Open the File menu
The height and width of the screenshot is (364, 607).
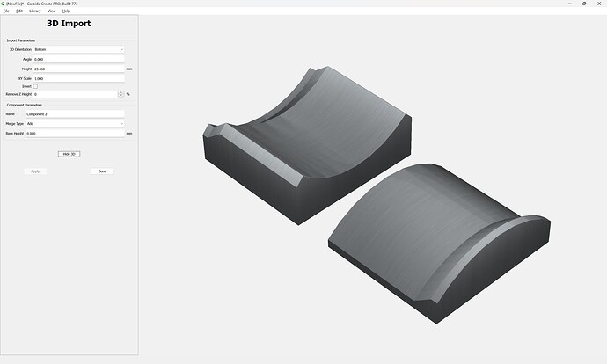6,11
